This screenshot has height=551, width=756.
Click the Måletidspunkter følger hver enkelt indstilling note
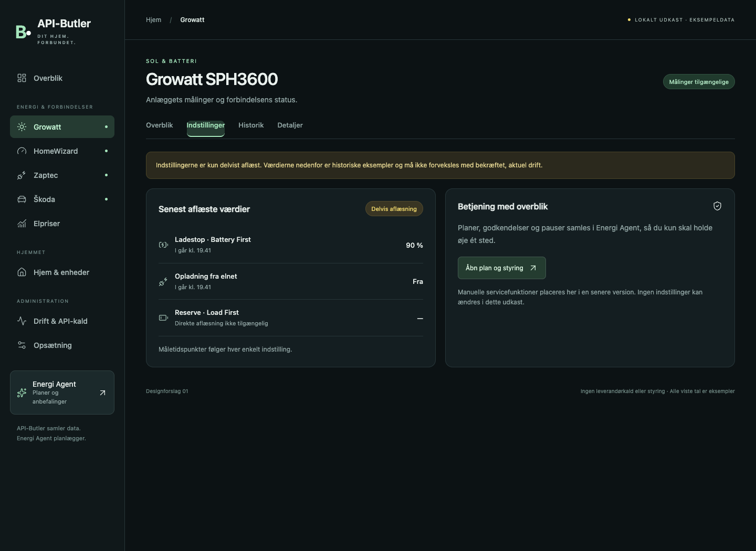[x=225, y=349]
